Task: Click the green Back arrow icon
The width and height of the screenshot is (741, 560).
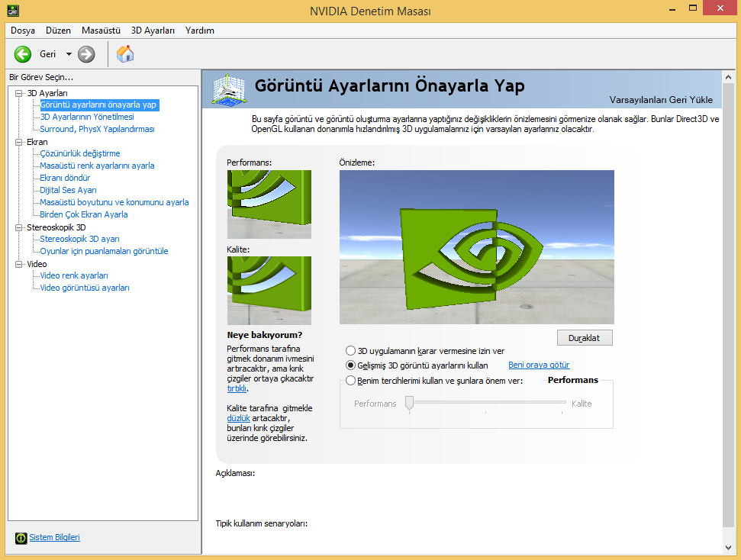Action: (x=23, y=54)
